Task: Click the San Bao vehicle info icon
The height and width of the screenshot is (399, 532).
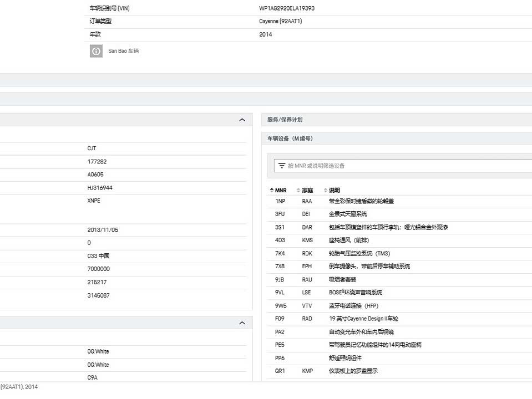Action: point(96,51)
